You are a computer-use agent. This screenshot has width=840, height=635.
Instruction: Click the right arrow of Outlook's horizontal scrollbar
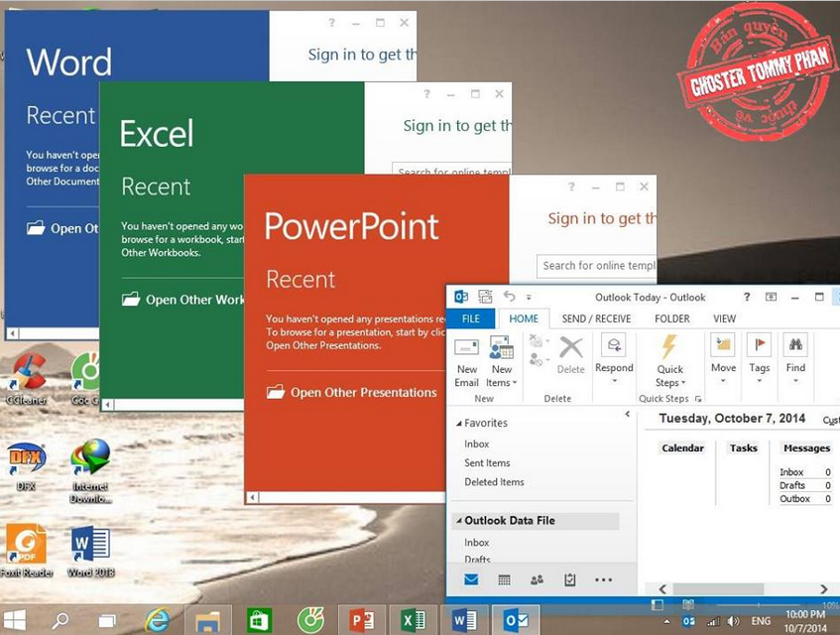(823, 589)
